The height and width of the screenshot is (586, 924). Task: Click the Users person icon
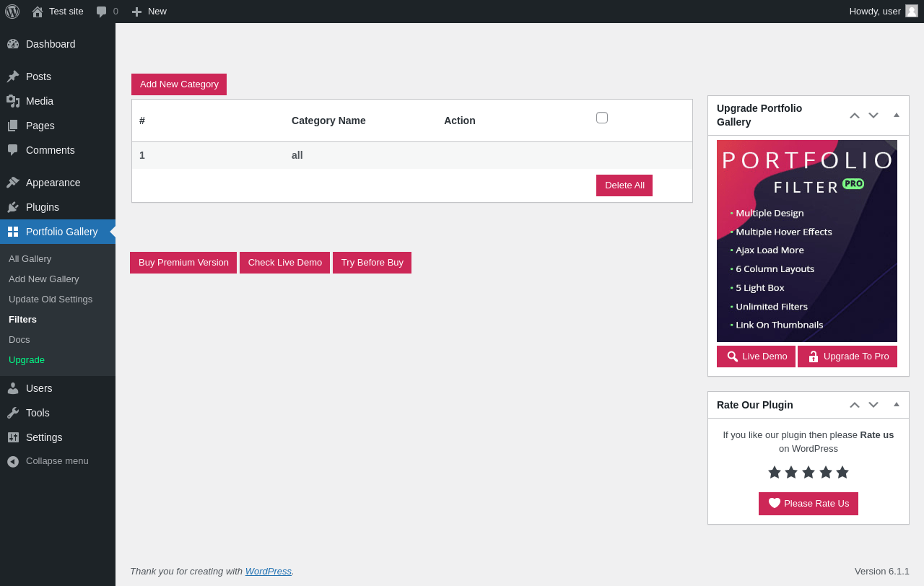(x=13, y=388)
